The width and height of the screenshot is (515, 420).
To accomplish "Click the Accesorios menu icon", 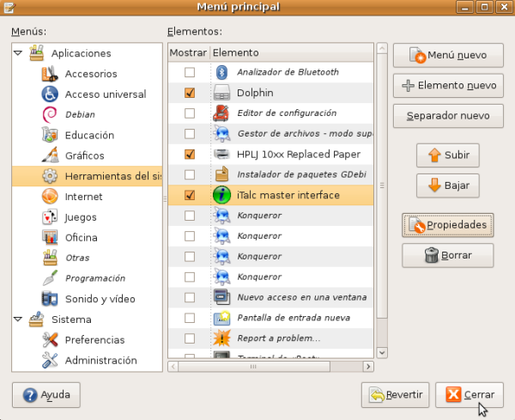I will [x=50, y=74].
